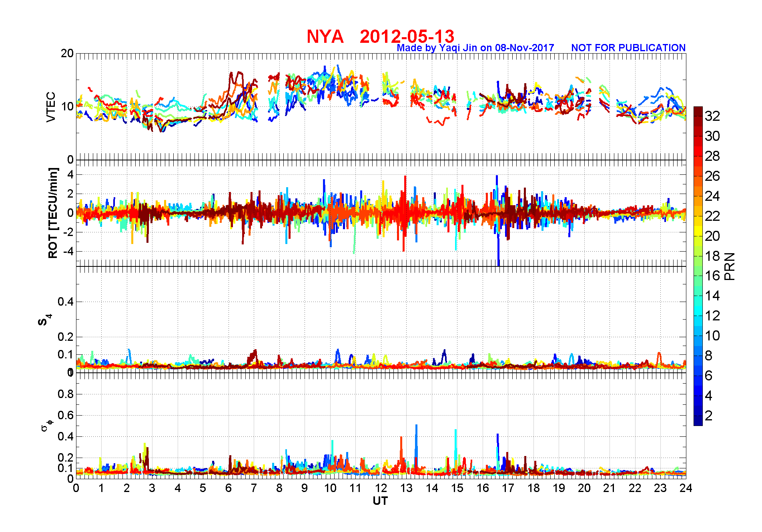Click the S4 axis tick "0.4"
Viewport: 762px width, 532px height.
click(66, 302)
